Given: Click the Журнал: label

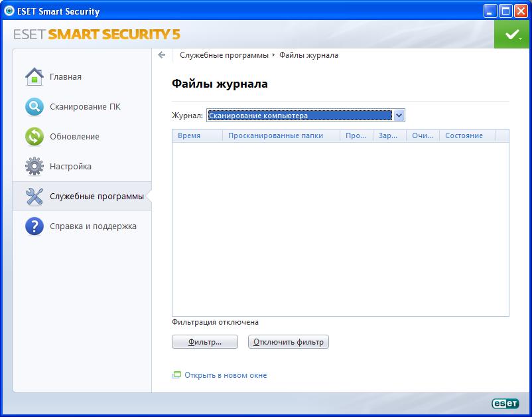Looking at the screenshot, I should pyautogui.click(x=187, y=116).
